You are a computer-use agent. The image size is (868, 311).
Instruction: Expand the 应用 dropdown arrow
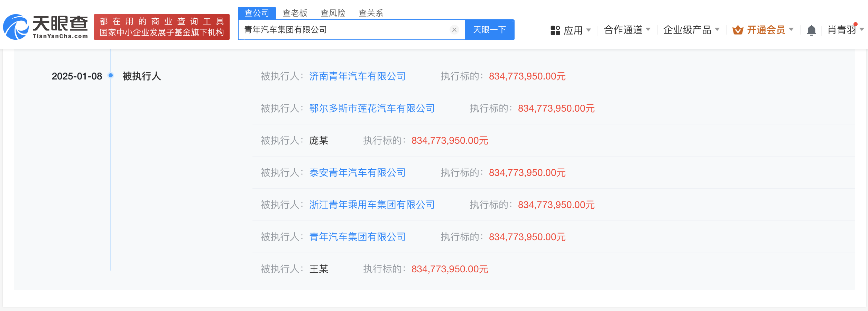pyautogui.click(x=589, y=30)
